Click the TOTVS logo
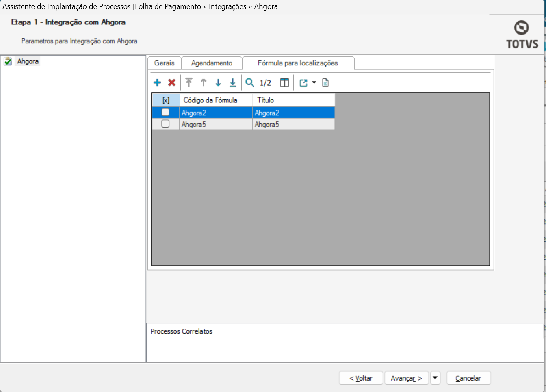The width and height of the screenshot is (546, 392). (x=522, y=35)
